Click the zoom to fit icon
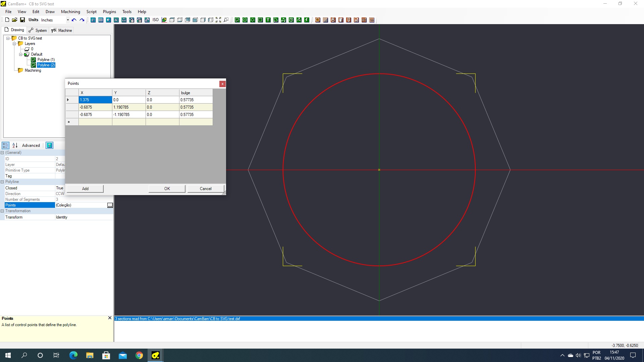 pyautogui.click(x=218, y=20)
